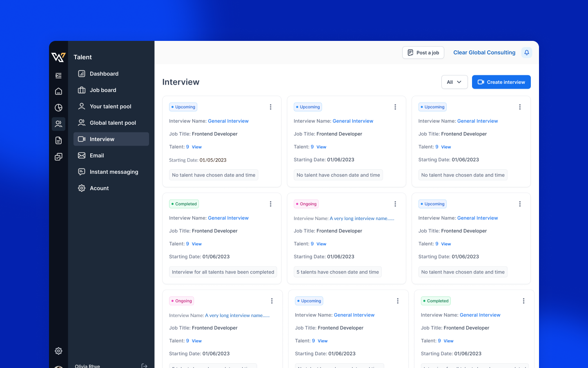Viewport: 588px width, 368px height.
Task: Click the Interview page heading
Action: pos(181,82)
